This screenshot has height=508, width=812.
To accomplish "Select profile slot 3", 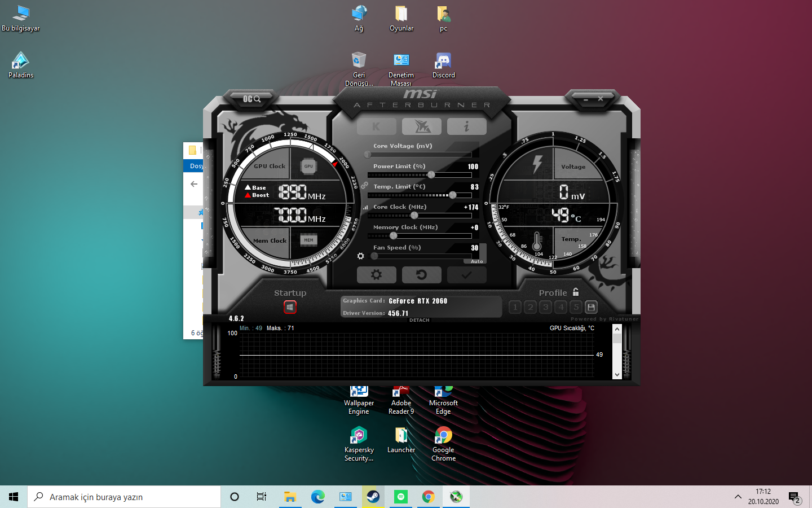I will click(x=545, y=307).
